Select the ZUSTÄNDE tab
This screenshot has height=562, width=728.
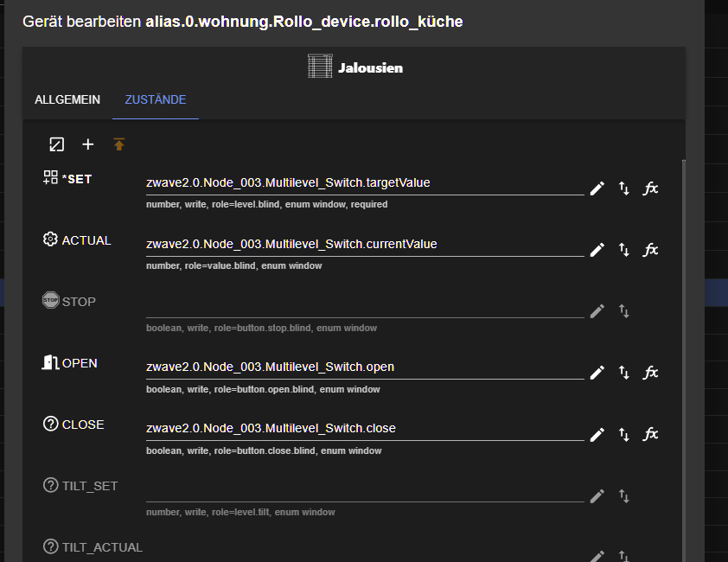point(156,100)
